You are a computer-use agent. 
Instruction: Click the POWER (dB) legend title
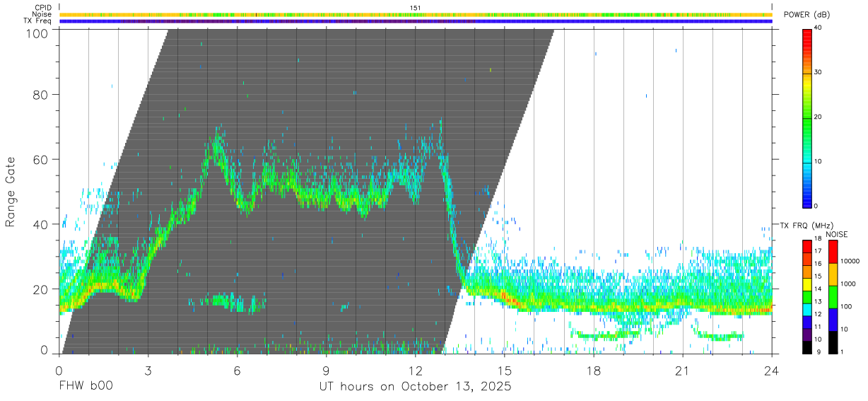click(x=807, y=15)
